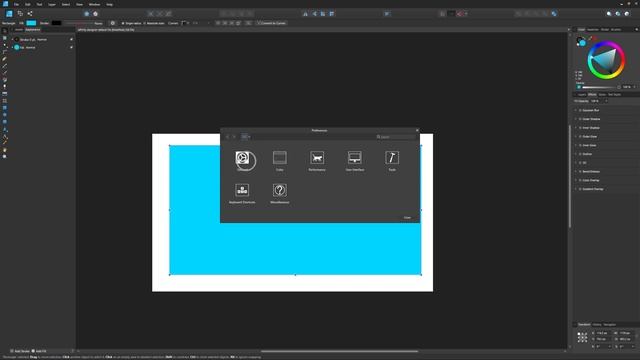This screenshot has height=360, width=640.
Task: Expand the Bevel/Emboss effect settings
Action: pyautogui.click(x=576, y=171)
